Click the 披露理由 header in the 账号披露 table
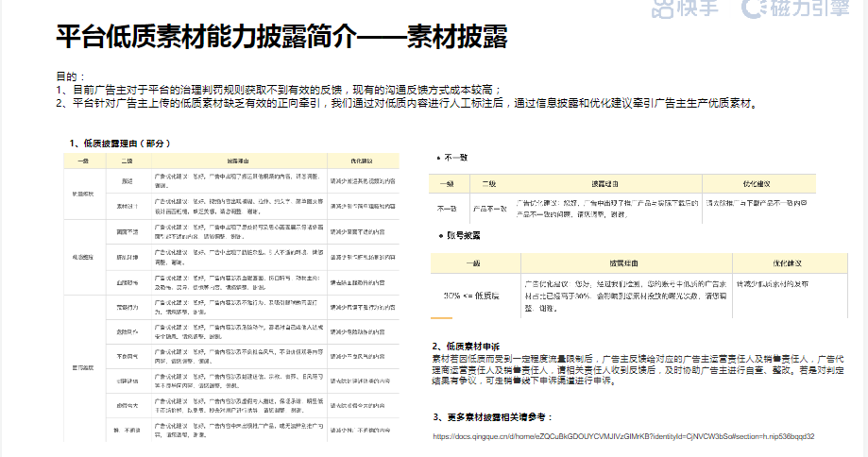Screen dimensions: 868x457 624,263
